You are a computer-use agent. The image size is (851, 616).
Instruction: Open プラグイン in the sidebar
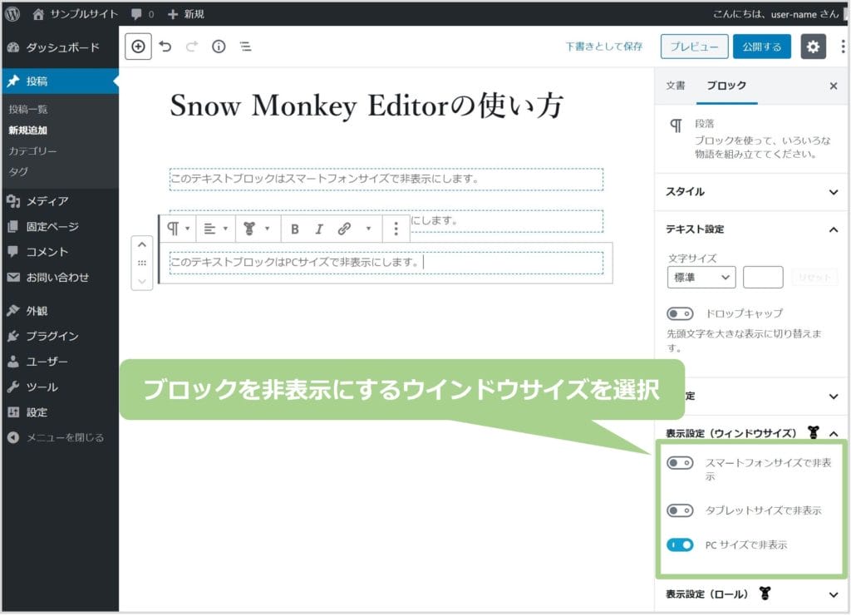tap(60, 337)
